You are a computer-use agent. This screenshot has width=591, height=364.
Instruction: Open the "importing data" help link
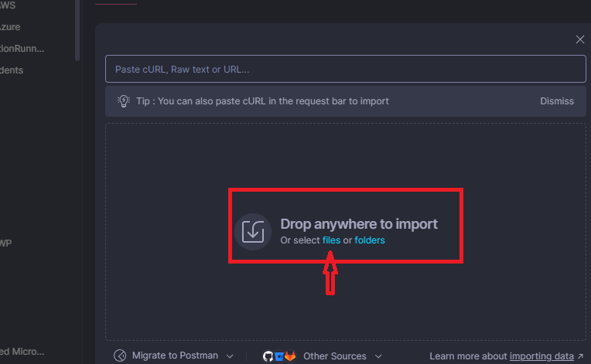click(x=541, y=356)
